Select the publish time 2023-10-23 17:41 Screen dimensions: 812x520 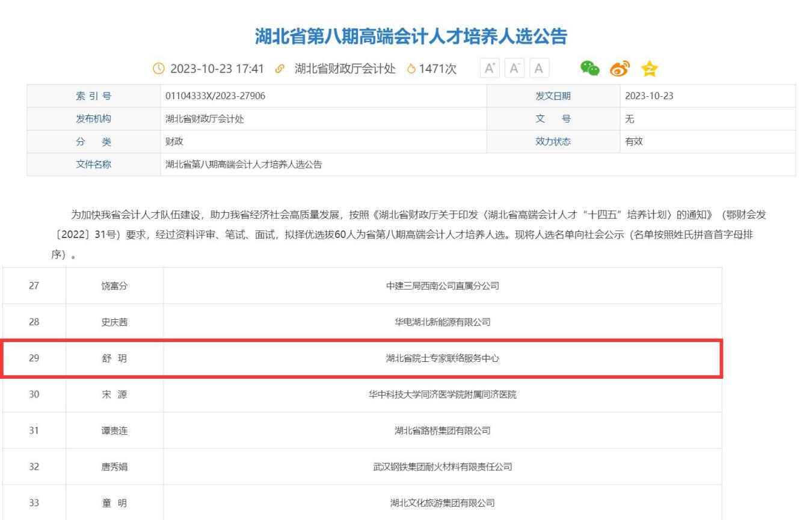click(x=217, y=69)
